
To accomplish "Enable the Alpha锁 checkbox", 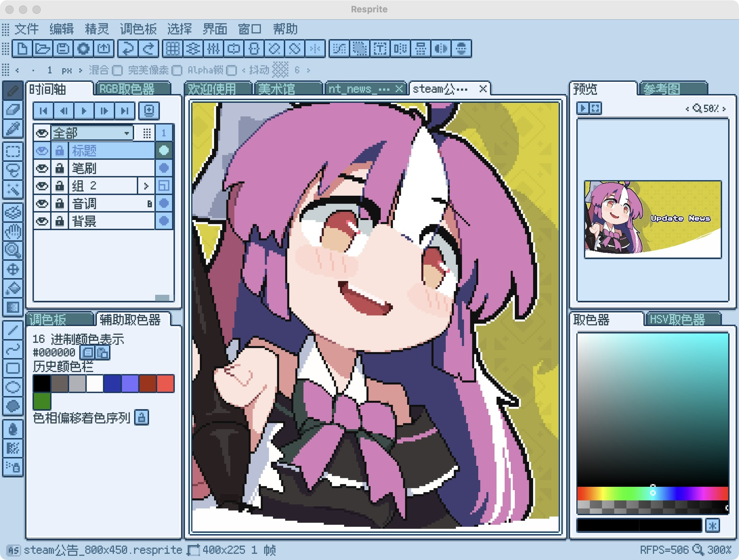I will click(x=232, y=70).
